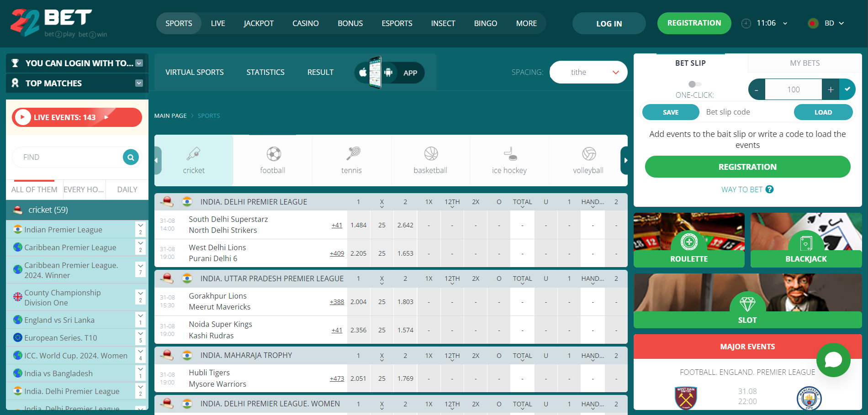Click the magnifier icon in the FIND box
This screenshot has height=415, width=868.
(x=131, y=157)
